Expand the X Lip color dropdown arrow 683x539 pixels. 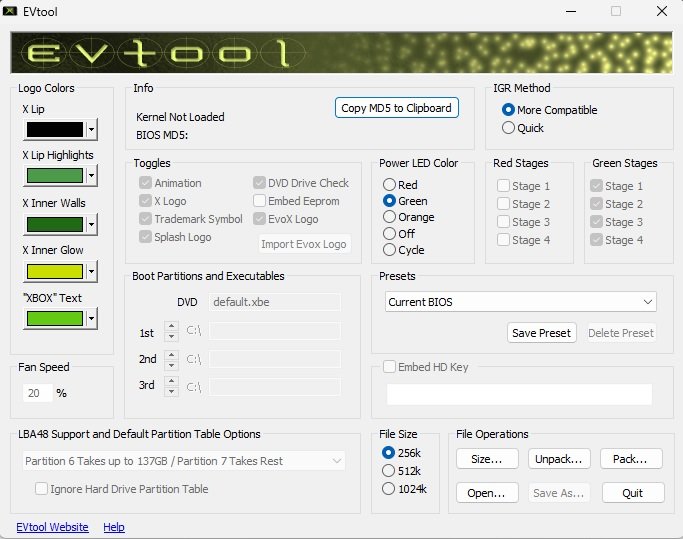[x=91, y=129]
